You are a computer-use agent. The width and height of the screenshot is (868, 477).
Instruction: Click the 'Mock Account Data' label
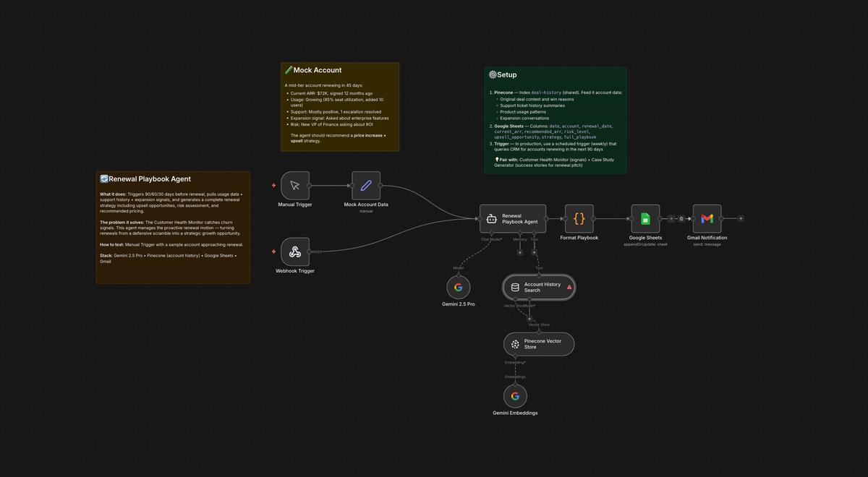[366, 205]
